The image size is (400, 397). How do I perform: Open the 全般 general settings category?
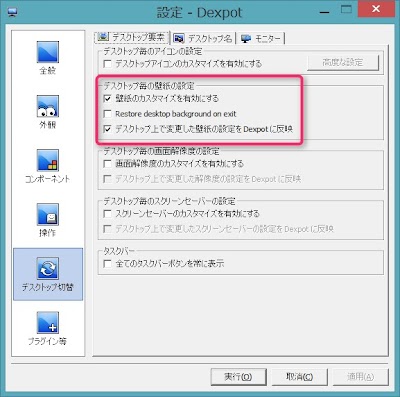pyautogui.click(x=48, y=58)
